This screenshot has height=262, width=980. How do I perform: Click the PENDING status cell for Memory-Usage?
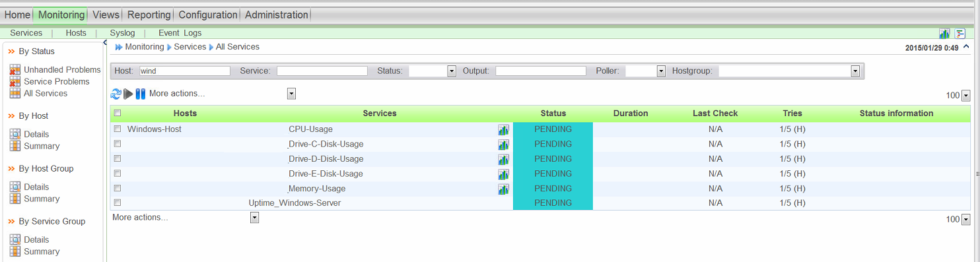tap(553, 189)
